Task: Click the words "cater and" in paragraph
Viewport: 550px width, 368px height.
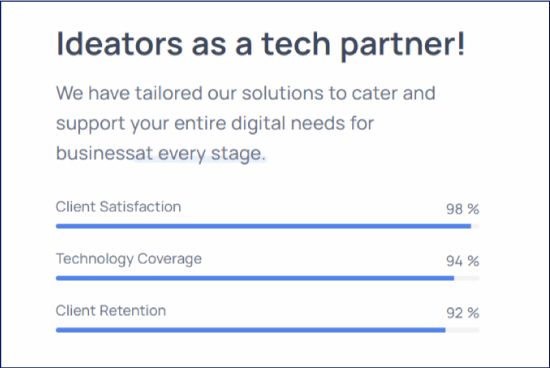Action: (x=394, y=93)
